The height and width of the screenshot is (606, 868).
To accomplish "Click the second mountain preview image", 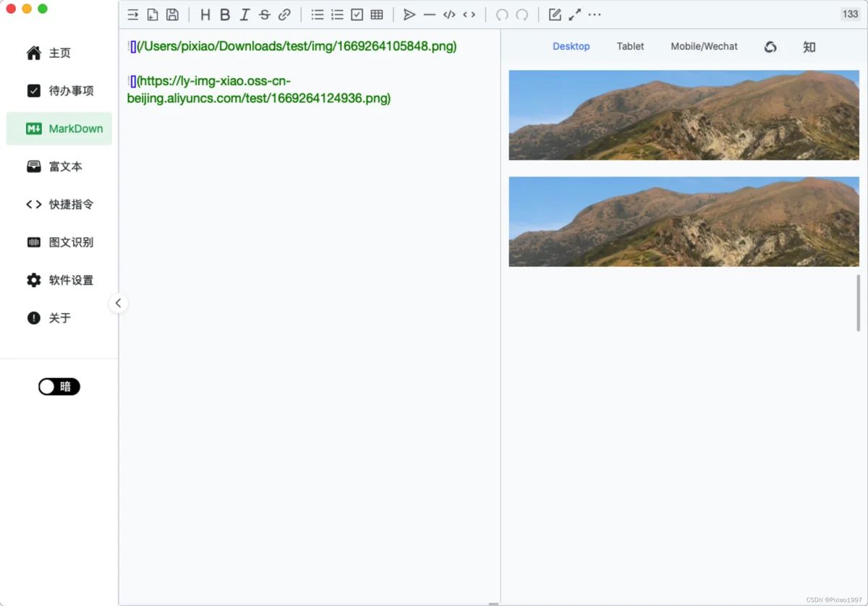I will [x=684, y=222].
